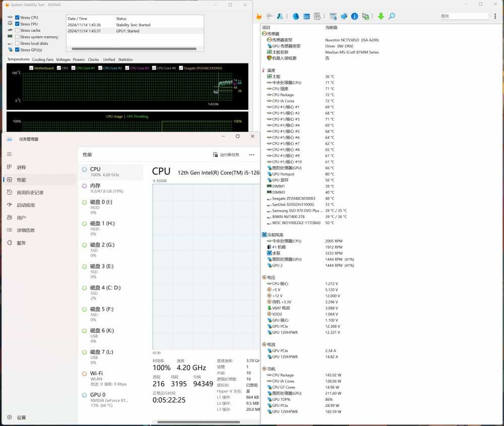Switch to the Statistics tab
Image resolution: width=504 pixels, height=426 pixels.
(x=125, y=59)
